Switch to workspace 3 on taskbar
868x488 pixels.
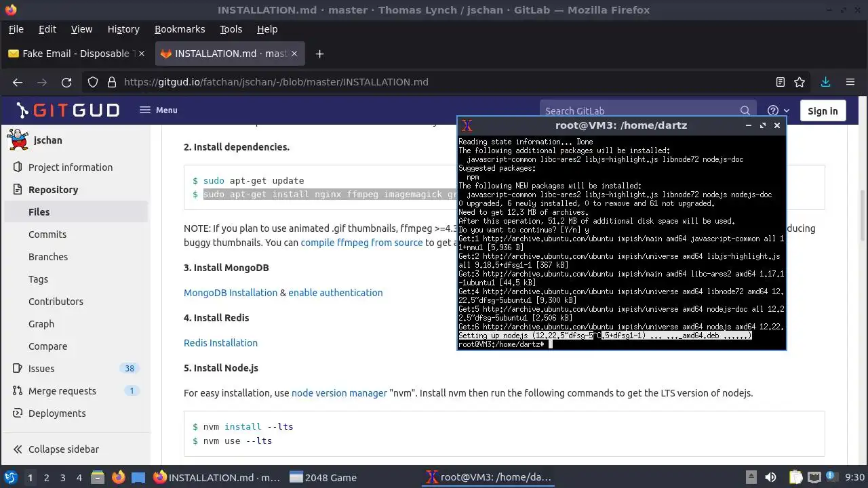coord(62,477)
